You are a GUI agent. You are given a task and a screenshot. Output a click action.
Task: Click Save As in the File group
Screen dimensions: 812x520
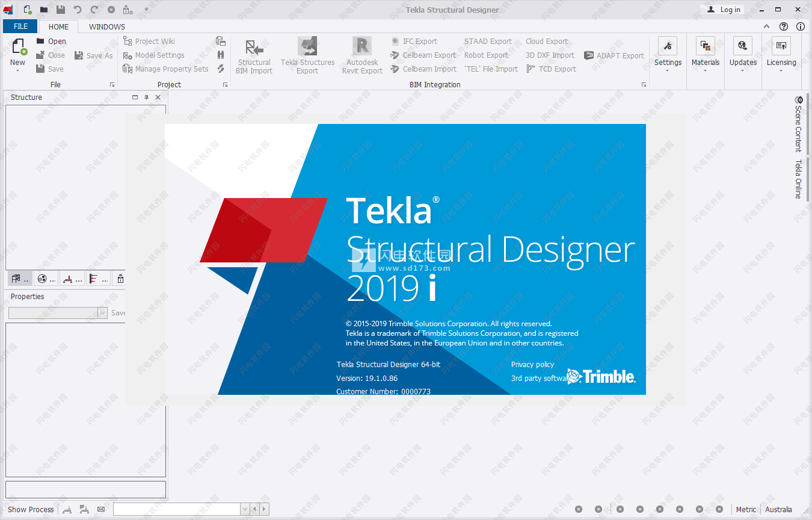pos(93,55)
